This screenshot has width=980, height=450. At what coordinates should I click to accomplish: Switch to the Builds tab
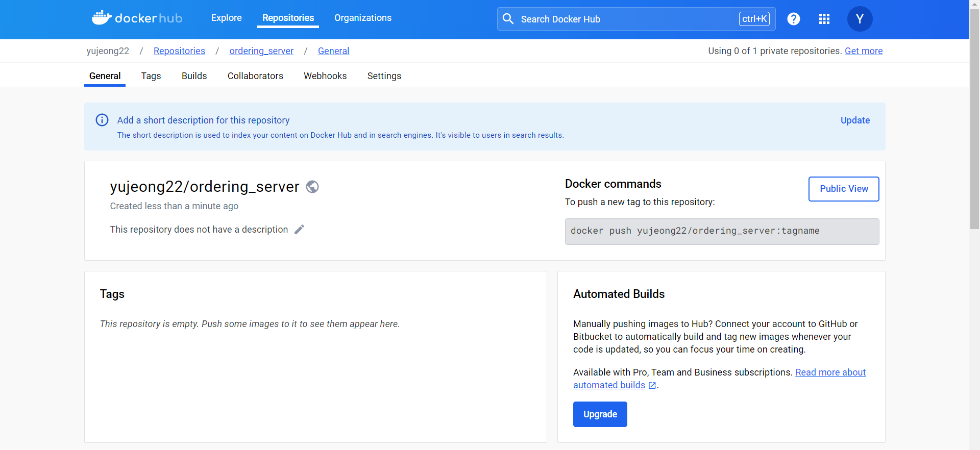[194, 76]
